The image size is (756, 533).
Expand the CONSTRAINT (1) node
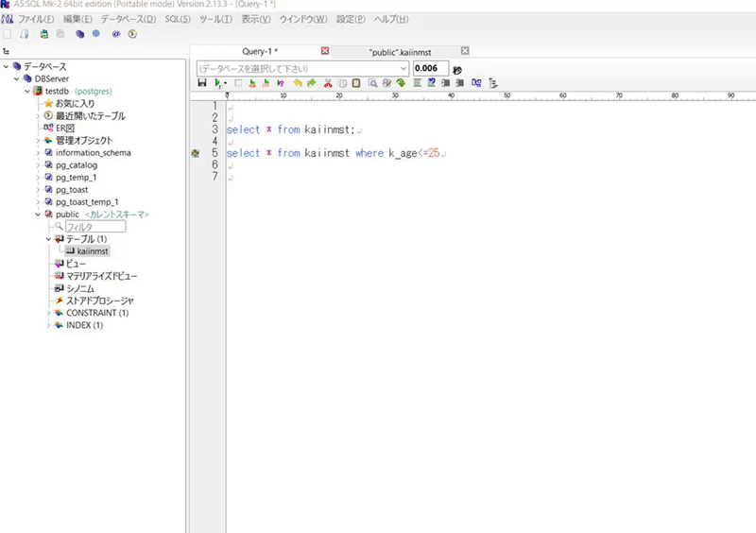[x=48, y=313]
